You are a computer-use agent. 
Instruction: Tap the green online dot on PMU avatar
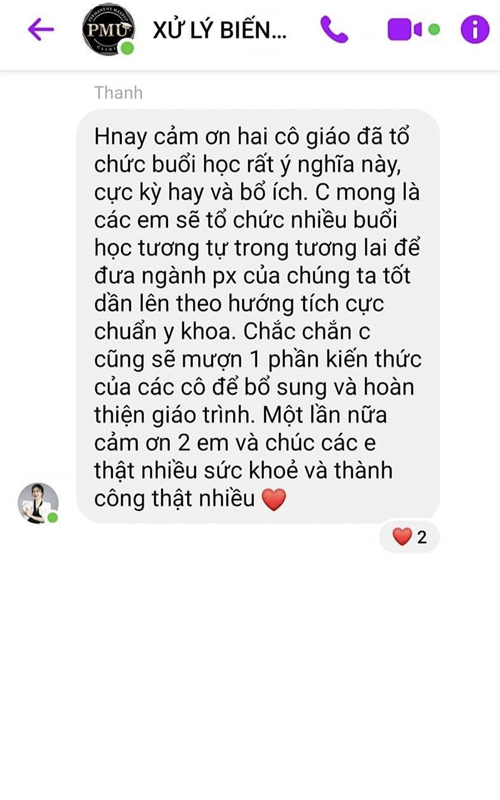pos(127,48)
